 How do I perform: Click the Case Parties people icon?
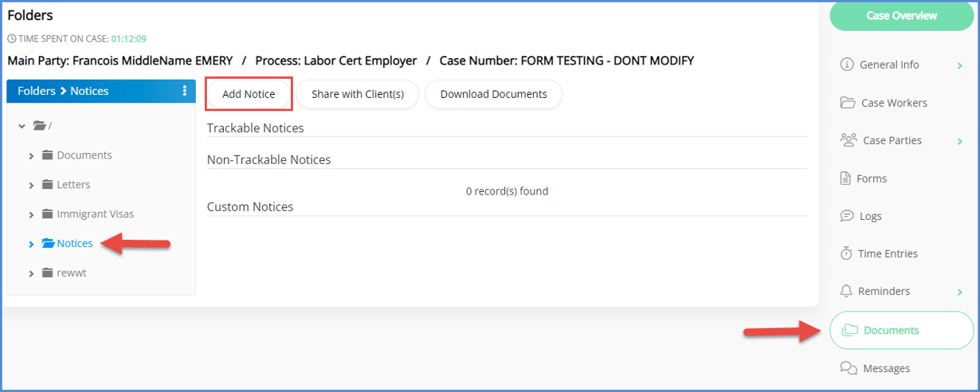click(849, 140)
